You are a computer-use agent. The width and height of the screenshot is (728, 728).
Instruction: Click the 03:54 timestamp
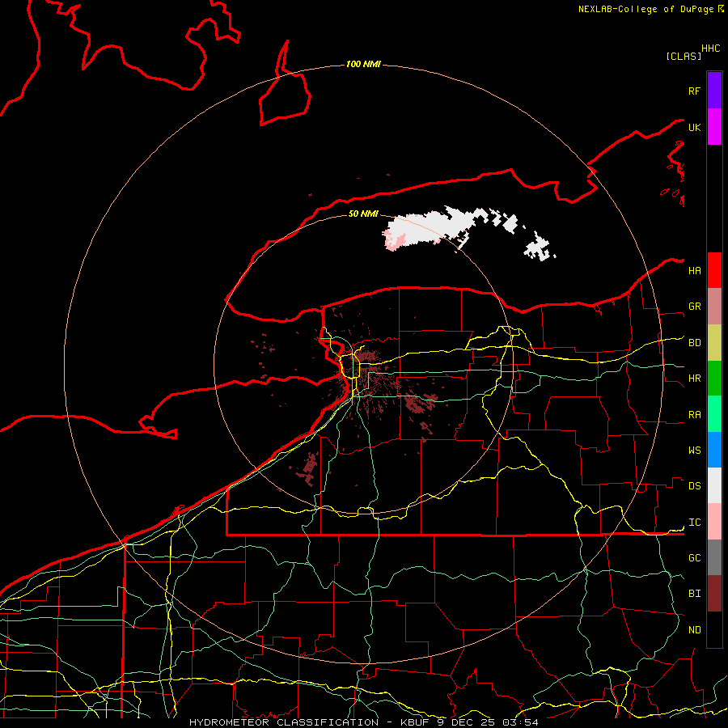click(x=520, y=722)
